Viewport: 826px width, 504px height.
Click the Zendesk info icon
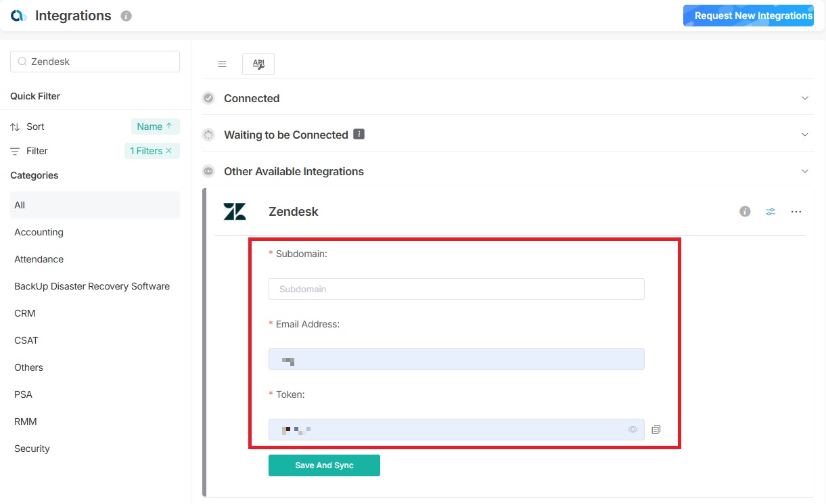pyautogui.click(x=745, y=212)
